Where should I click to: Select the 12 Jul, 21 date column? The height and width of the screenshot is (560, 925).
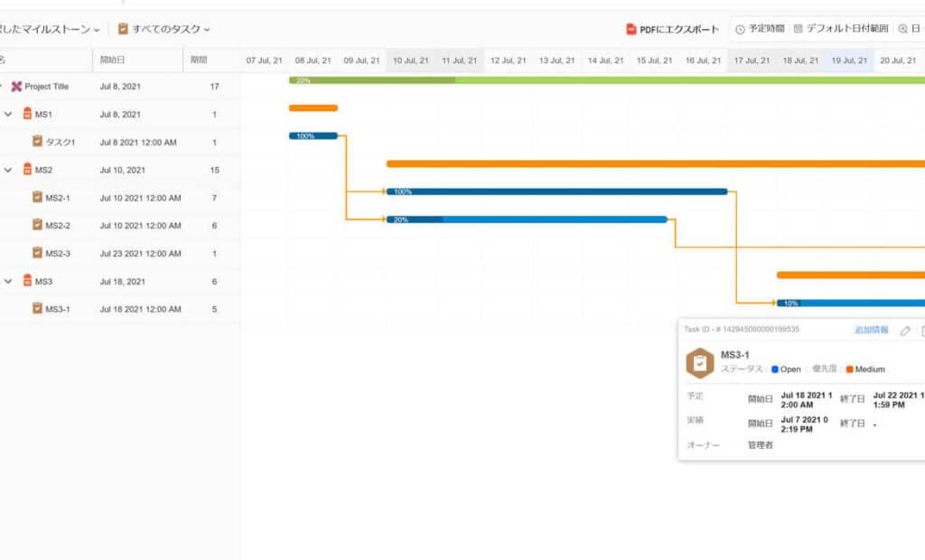click(508, 61)
